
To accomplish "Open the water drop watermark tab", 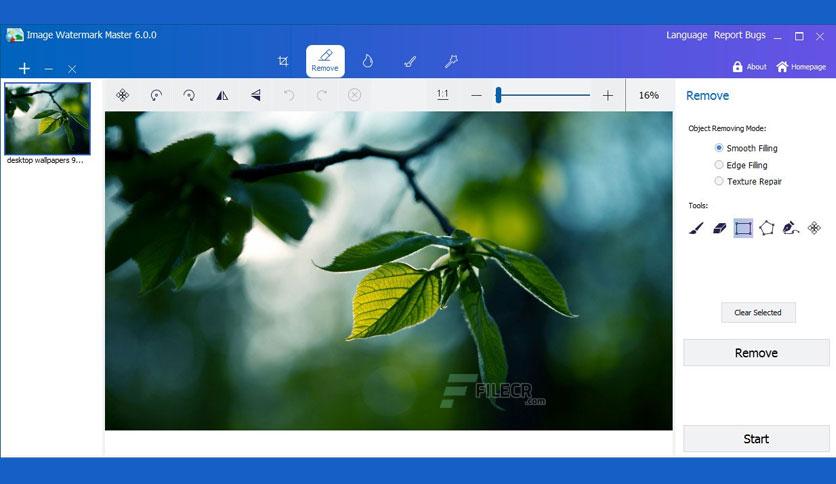I will point(367,61).
